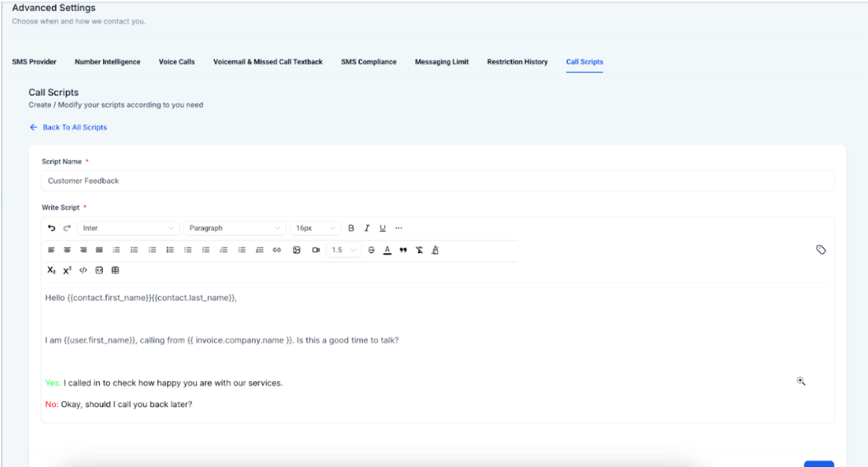868x467 pixels.
Task: Apply superscript formatting
Action: pos(67,271)
